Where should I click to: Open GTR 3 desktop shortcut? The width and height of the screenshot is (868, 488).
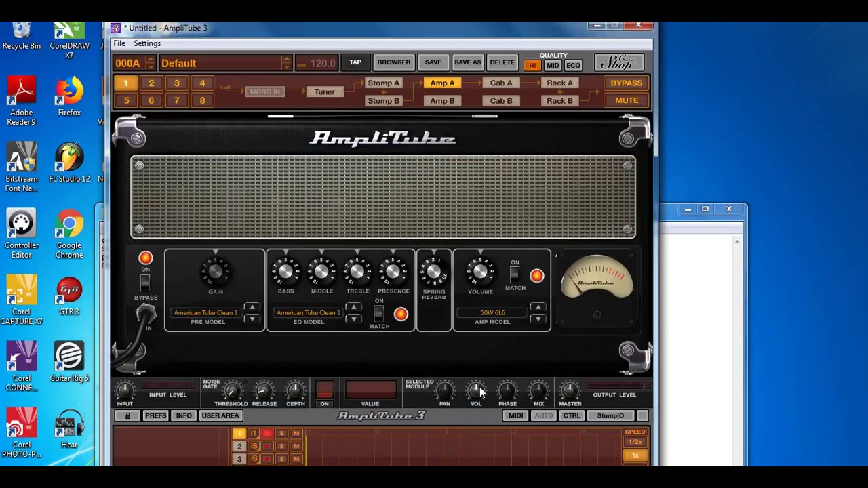pos(69,296)
